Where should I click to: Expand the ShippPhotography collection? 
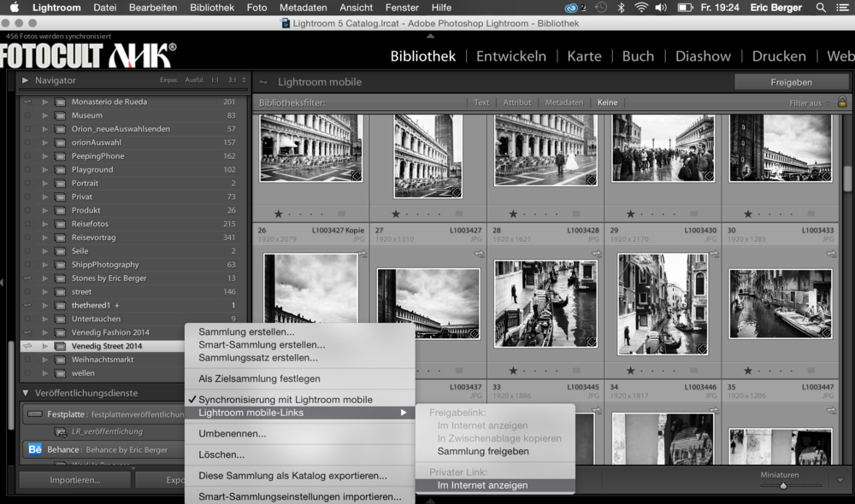pyautogui.click(x=44, y=265)
